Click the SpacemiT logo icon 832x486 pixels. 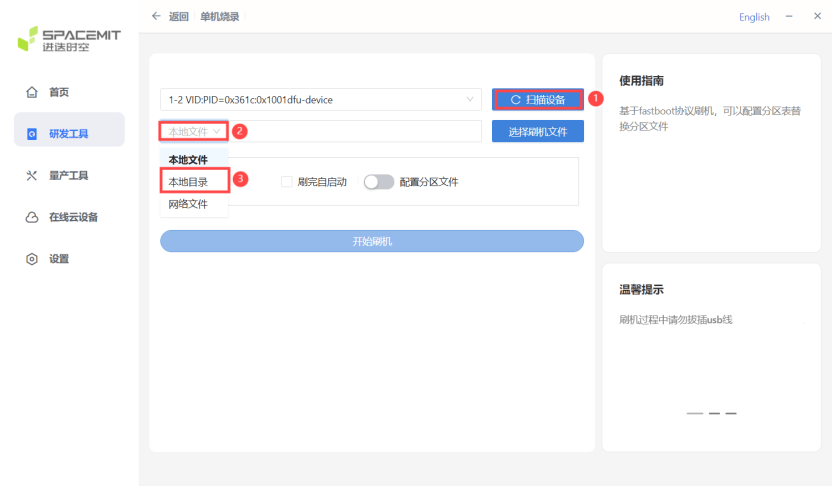28,41
